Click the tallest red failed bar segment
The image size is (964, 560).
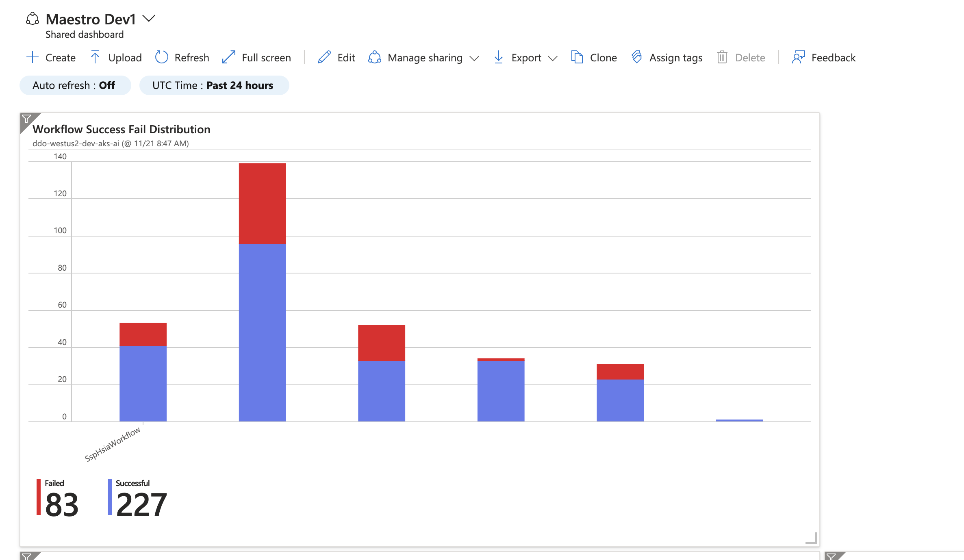[x=262, y=203]
